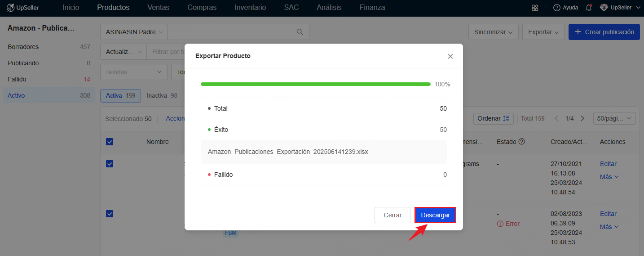Expand Más menu in first row
This screenshot has width=644, height=256.
tap(609, 177)
